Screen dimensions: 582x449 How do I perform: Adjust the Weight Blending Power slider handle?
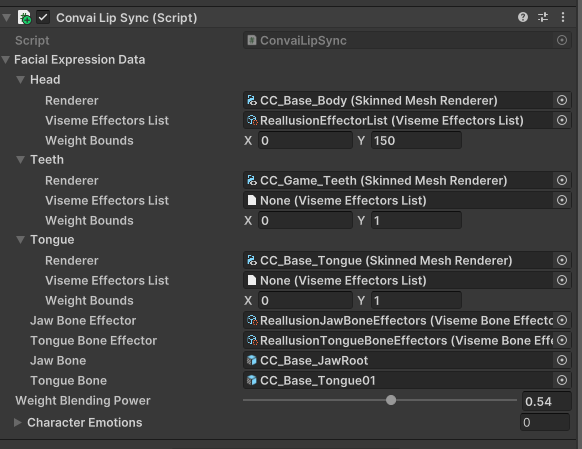[390, 400]
